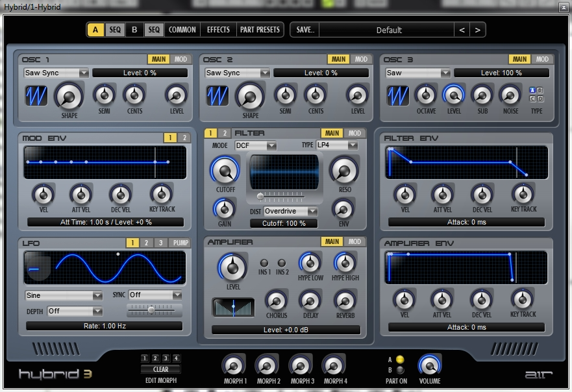Open the Common tab
This screenshot has height=392, width=572.
point(182,30)
